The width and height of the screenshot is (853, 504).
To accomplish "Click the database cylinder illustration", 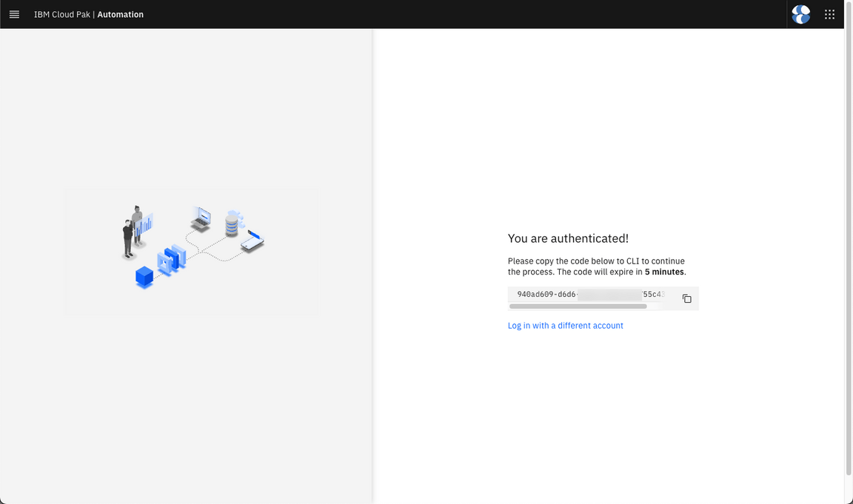I will tap(233, 223).
